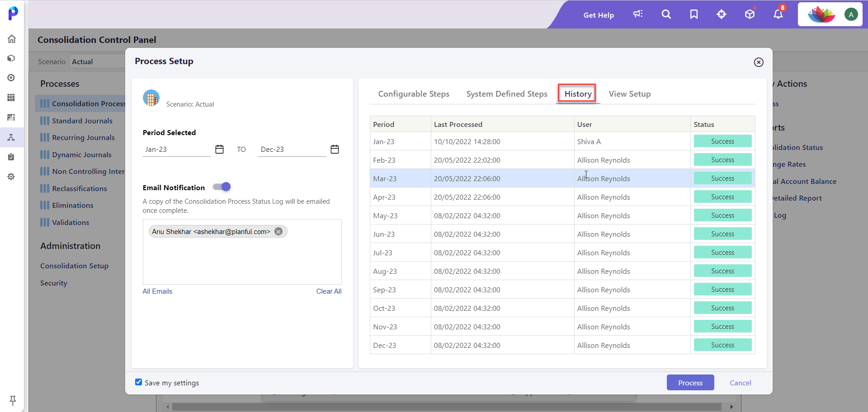Click the email recipients box
The image size is (868, 412).
(x=242, y=252)
